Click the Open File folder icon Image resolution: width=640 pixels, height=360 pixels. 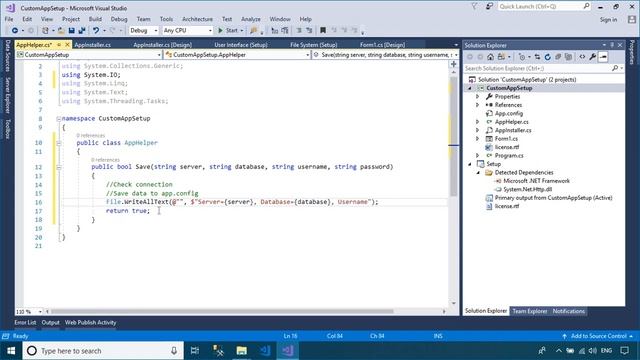click(61, 31)
